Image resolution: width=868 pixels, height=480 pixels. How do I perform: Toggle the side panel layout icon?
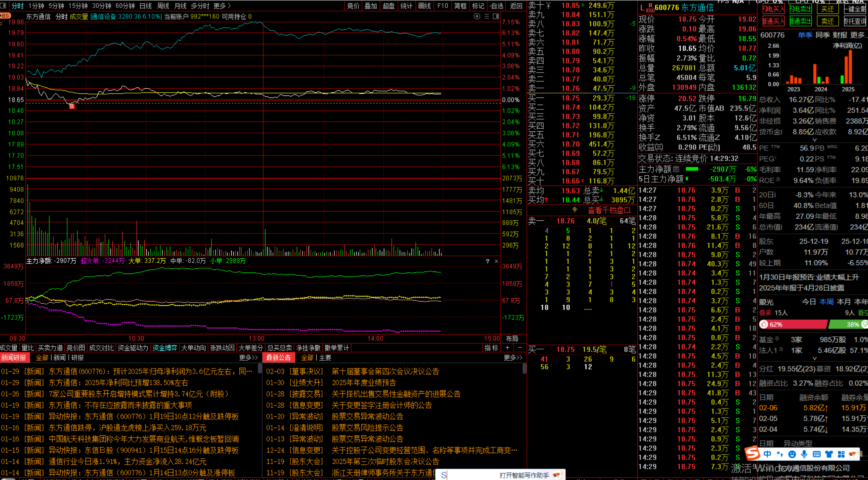pyautogui.click(x=496, y=16)
